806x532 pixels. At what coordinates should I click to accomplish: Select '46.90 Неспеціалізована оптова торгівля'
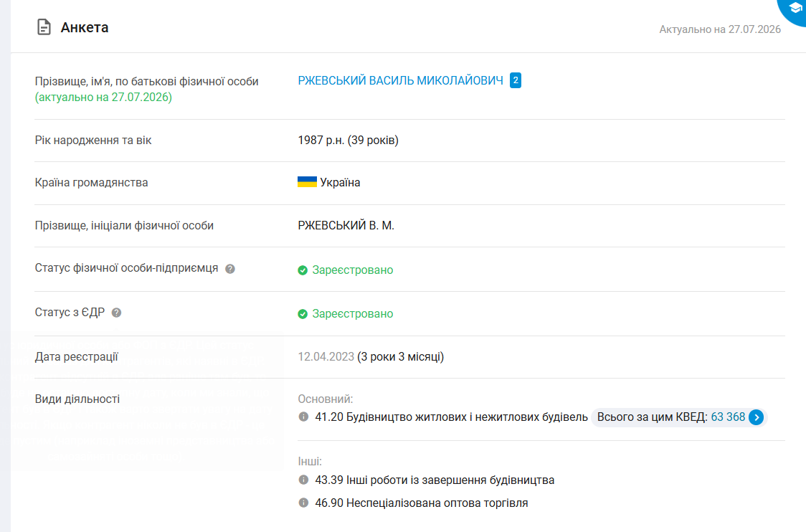[x=422, y=503]
